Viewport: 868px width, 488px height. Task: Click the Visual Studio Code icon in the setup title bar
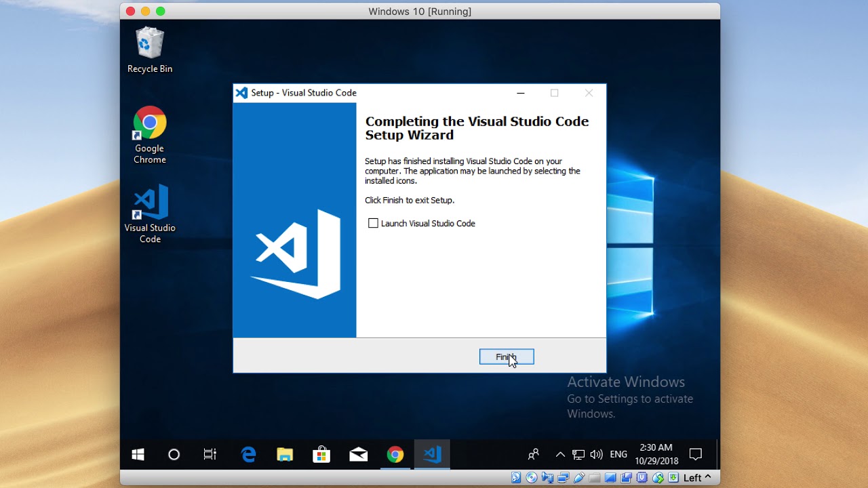[x=241, y=93]
